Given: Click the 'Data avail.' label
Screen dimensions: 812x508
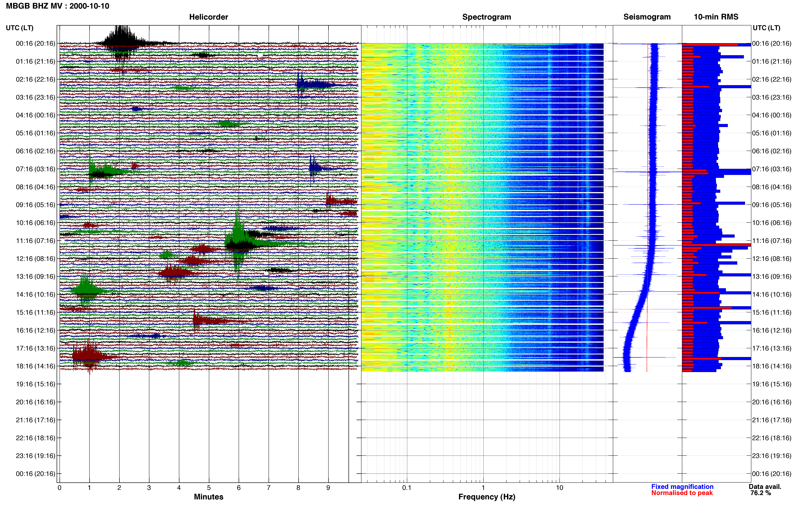Looking at the screenshot, I should pos(765,487).
